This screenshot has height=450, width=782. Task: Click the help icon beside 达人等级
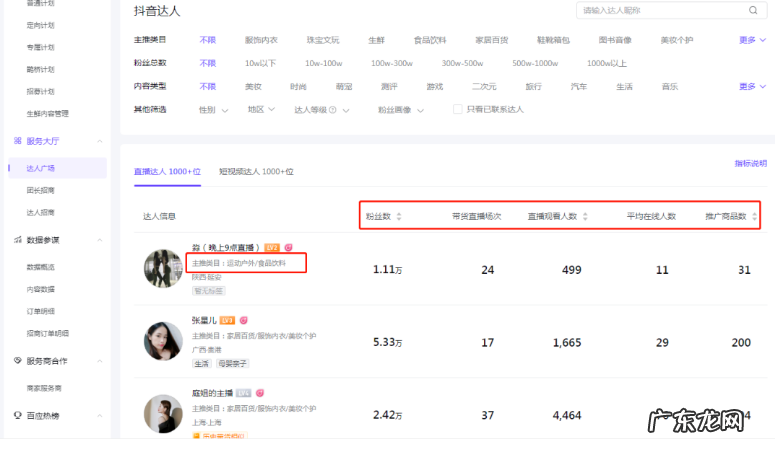coord(333,110)
